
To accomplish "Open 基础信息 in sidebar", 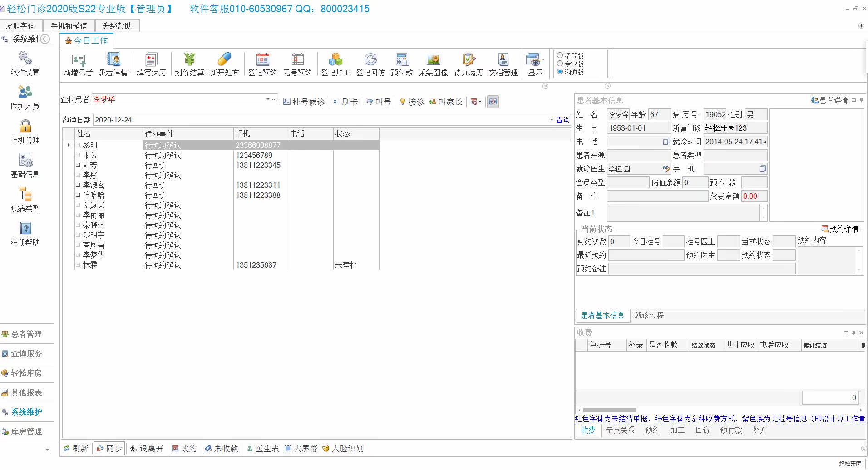I will [x=25, y=166].
